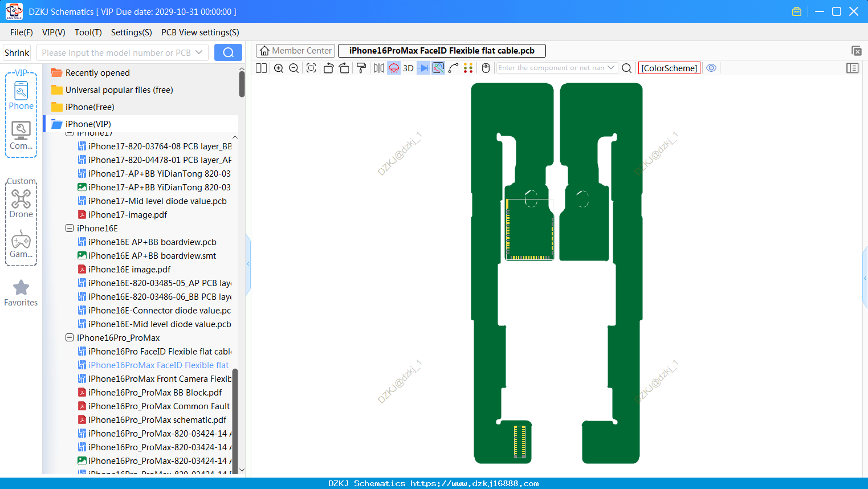Open the VIP(V) menu
Screen dimensions: 868x489
54,32
